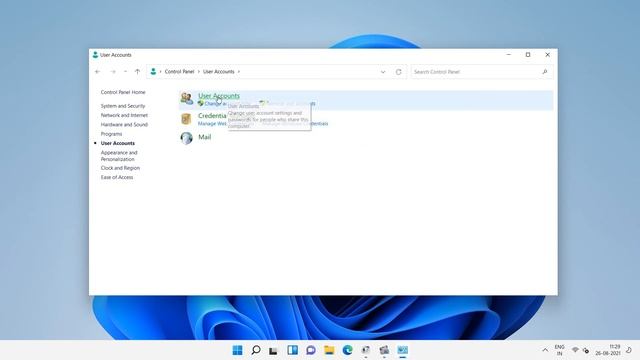Go up one level arrow
The image size is (640, 360).
(x=137, y=71)
